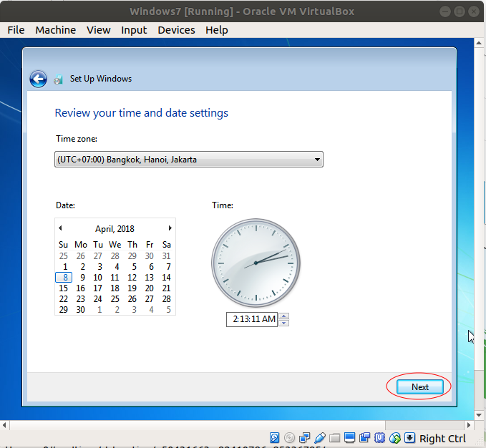This screenshot has height=448, width=486.
Task: Click the vertical scrollbar down arrow
Action: click(x=479, y=415)
